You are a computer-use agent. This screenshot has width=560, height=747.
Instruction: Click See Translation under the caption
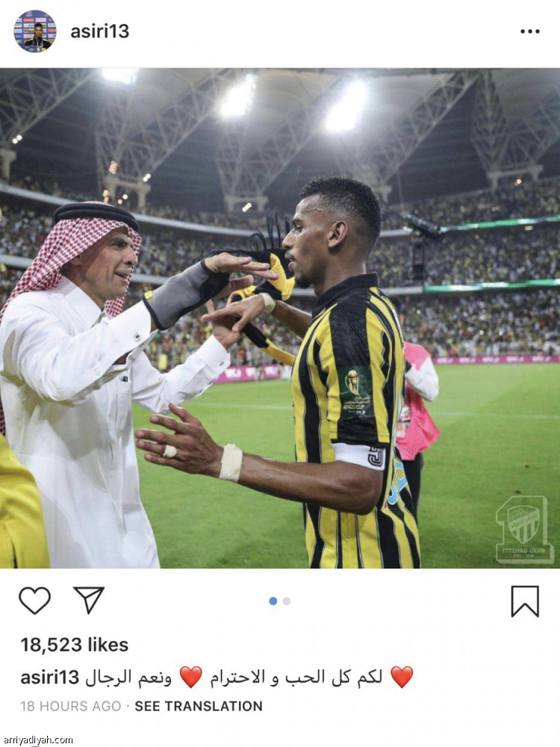(x=199, y=706)
